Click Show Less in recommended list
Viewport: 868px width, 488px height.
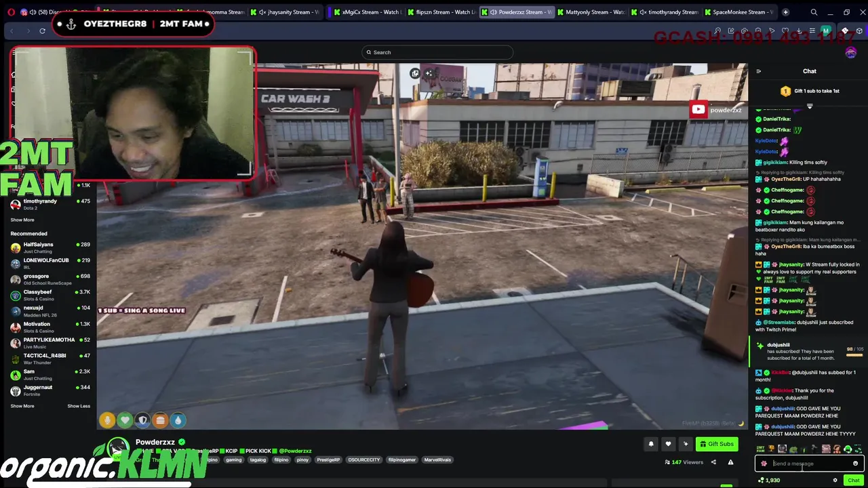click(x=79, y=406)
